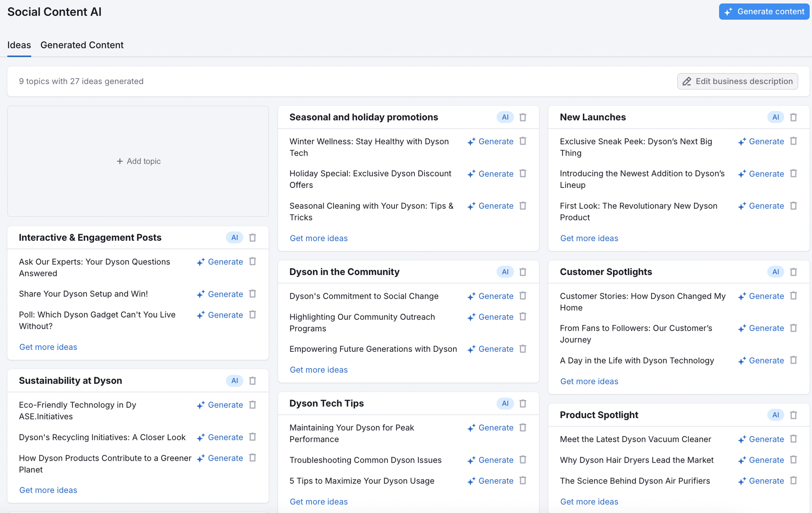Get more ideas for Dyson in the Community
Screen dimensions: 812x513
[318, 369]
